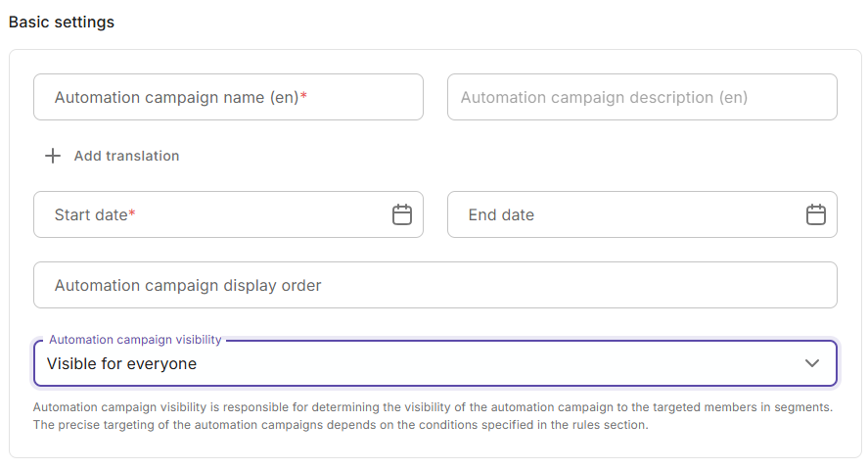Focus the Automation campaign display order field
The width and height of the screenshot is (868, 469).
pyautogui.click(x=434, y=285)
